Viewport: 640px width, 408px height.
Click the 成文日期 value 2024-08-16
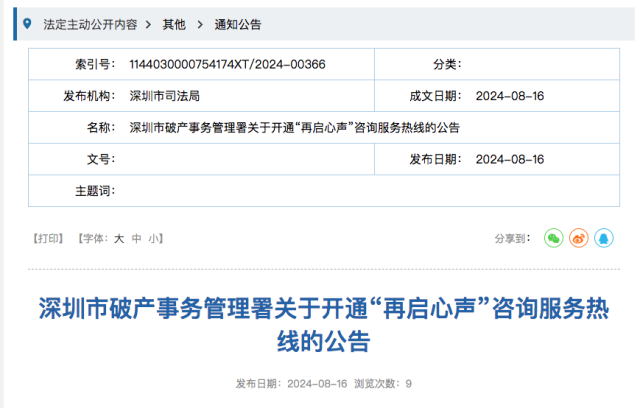510,96
